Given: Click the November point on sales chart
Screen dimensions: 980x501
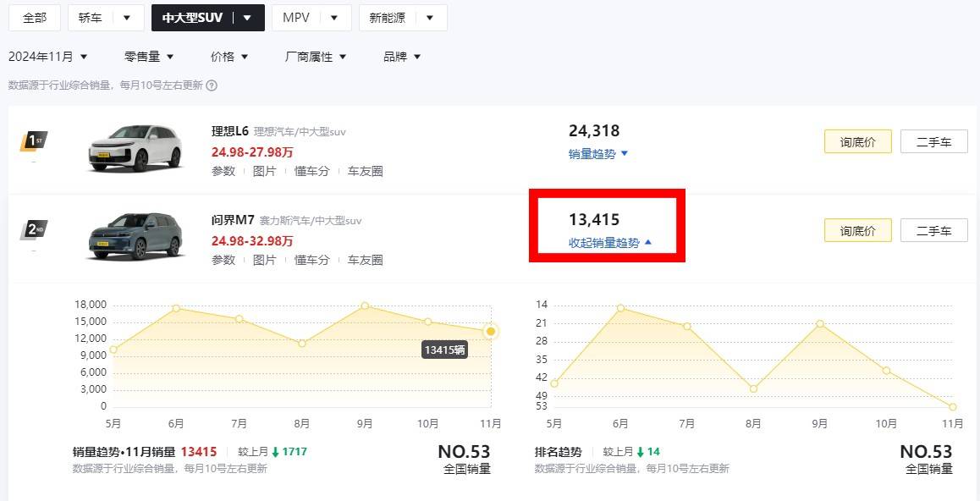Looking at the screenshot, I should click(491, 331).
